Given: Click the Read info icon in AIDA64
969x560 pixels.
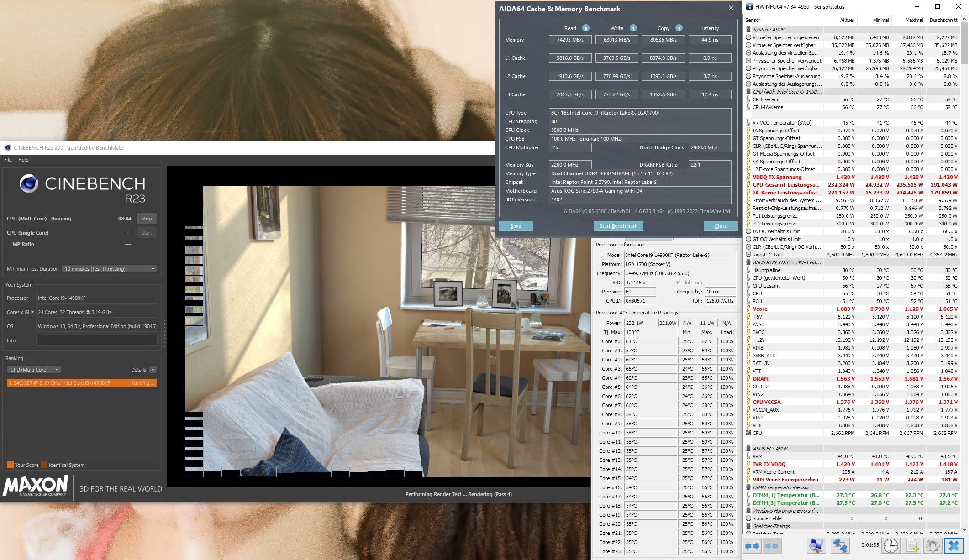Looking at the screenshot, I should pyautogui.click(x=586, y=28).
